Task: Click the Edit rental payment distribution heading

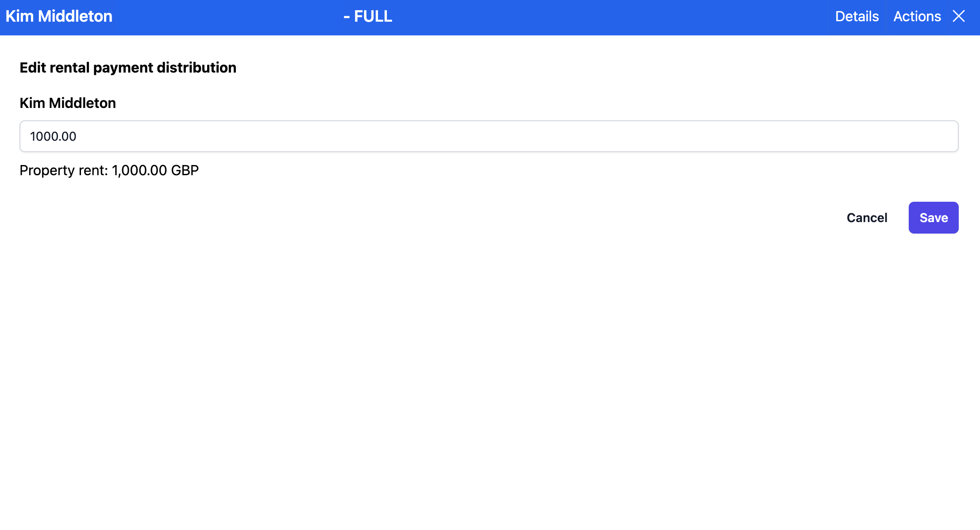Action: tap(127, 67)
